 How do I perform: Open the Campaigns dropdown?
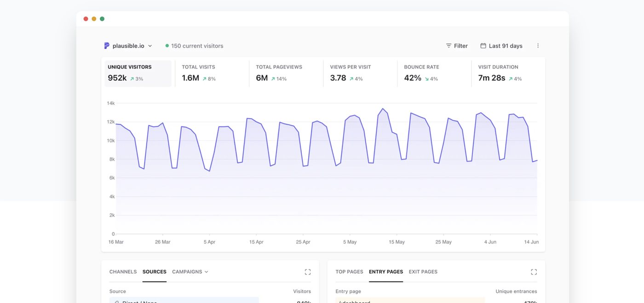pyautogui.click(x=190, y=272)
